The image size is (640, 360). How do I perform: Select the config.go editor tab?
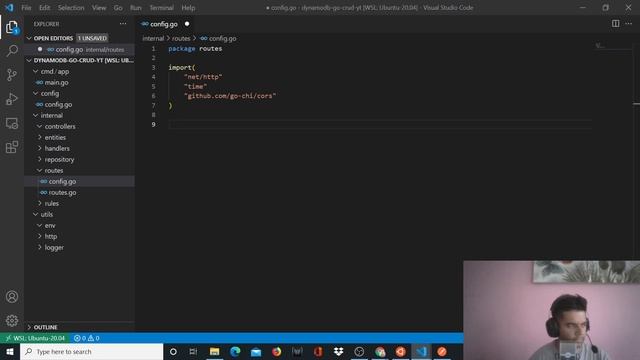(x=165, y=24)
